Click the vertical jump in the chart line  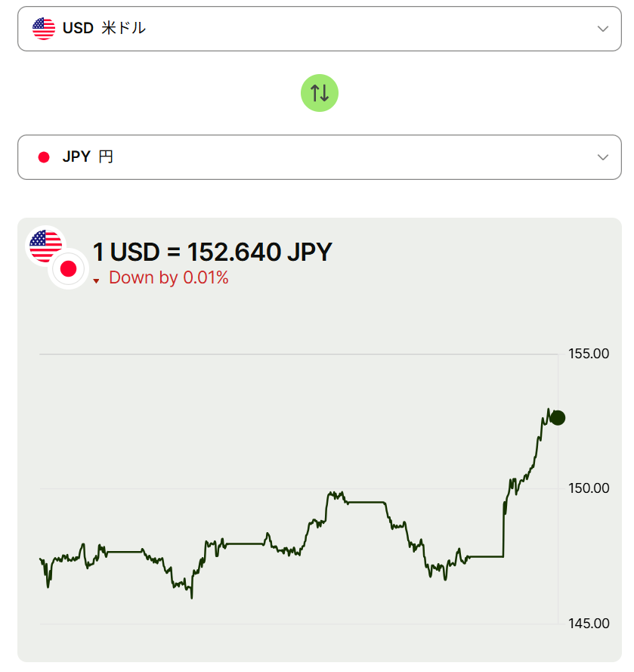pos(503,529)
